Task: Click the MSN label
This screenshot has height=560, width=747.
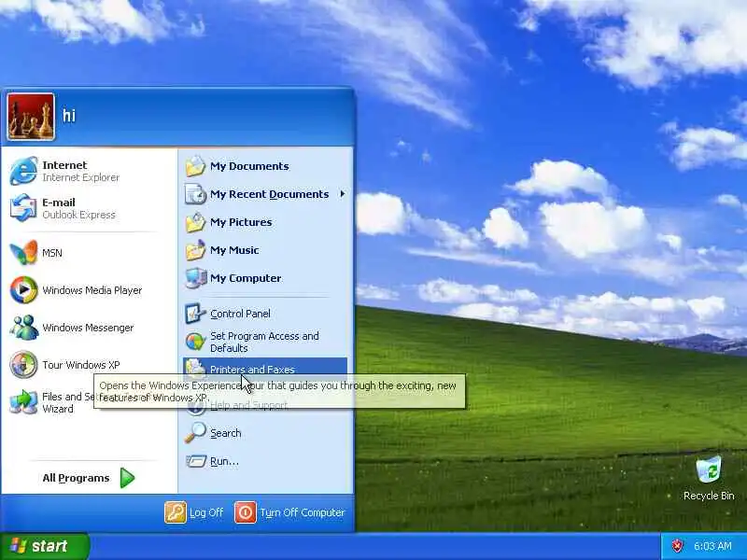Action: pyautogui.click(x=52, y=253)
